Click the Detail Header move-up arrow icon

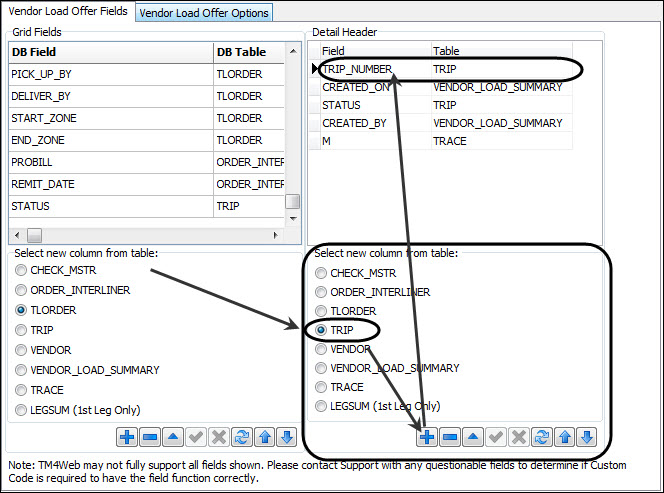pyautogui.click(x=564, y=437)
